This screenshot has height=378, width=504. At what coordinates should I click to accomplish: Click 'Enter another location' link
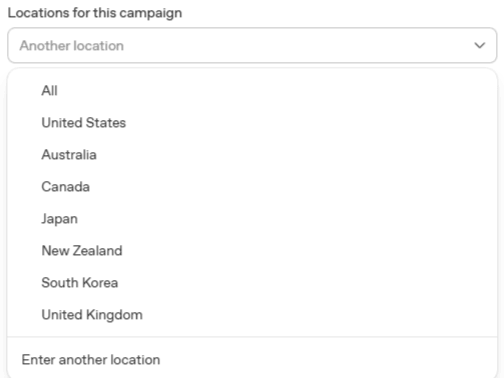[x=91, y=360]
